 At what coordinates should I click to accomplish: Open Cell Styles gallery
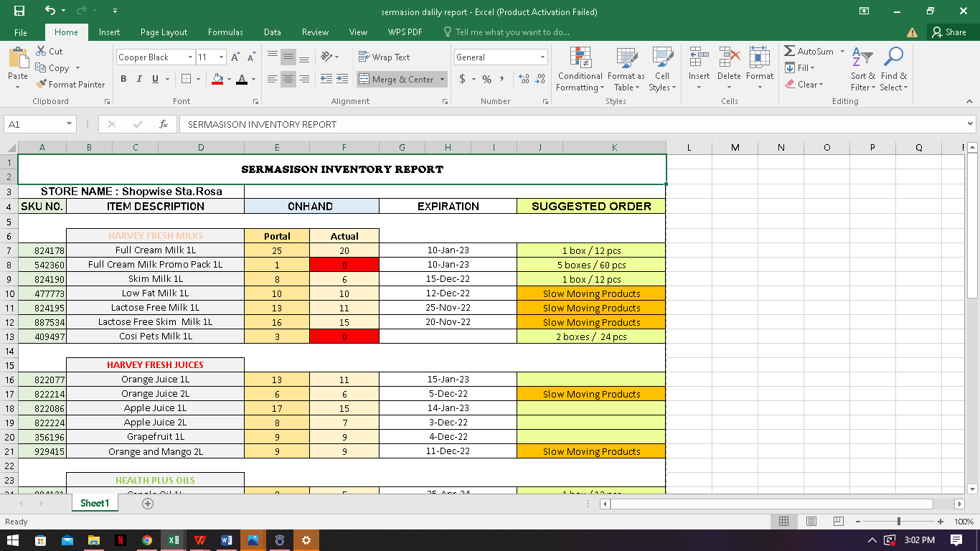coord(662,70)
